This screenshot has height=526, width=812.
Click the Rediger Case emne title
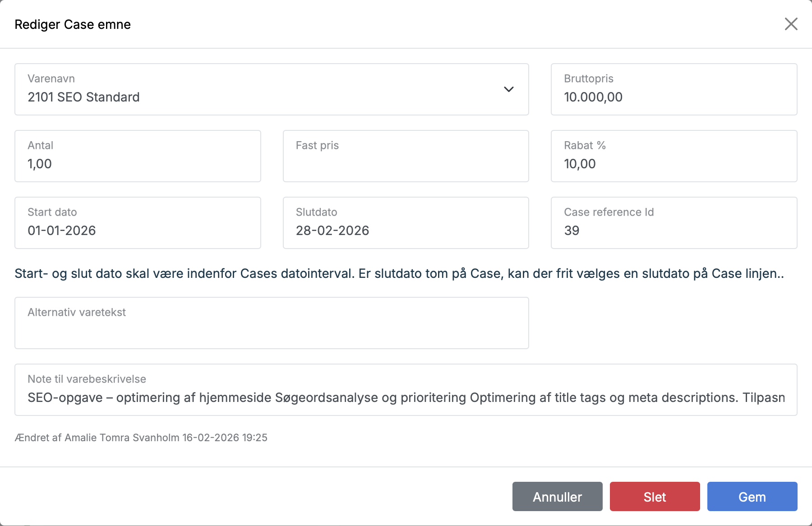point(73,24)
